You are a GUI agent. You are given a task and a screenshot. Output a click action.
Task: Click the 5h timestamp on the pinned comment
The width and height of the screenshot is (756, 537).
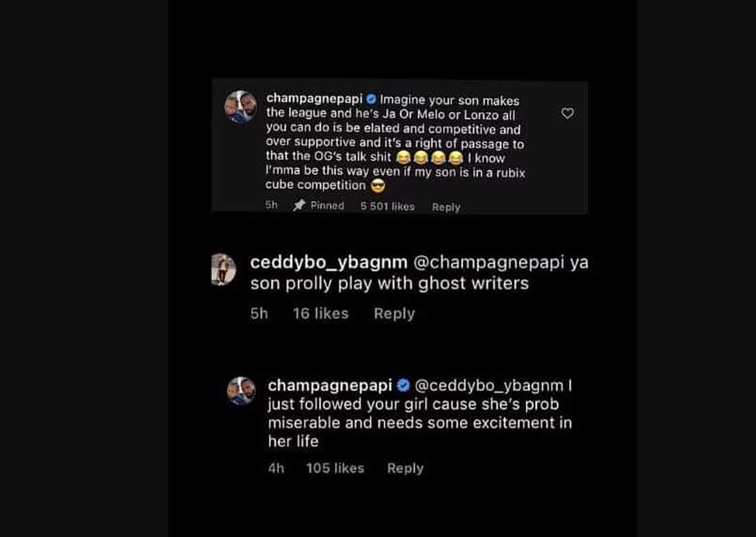pyautogui.click(x=271, y=206)
